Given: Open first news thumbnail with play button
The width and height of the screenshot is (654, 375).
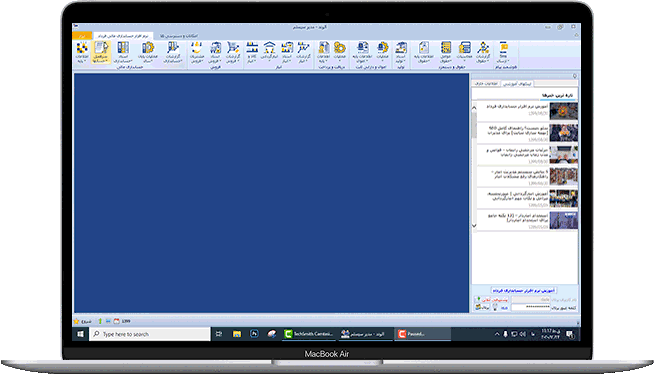Looking at the screenshot, I should tap(563, 111).
